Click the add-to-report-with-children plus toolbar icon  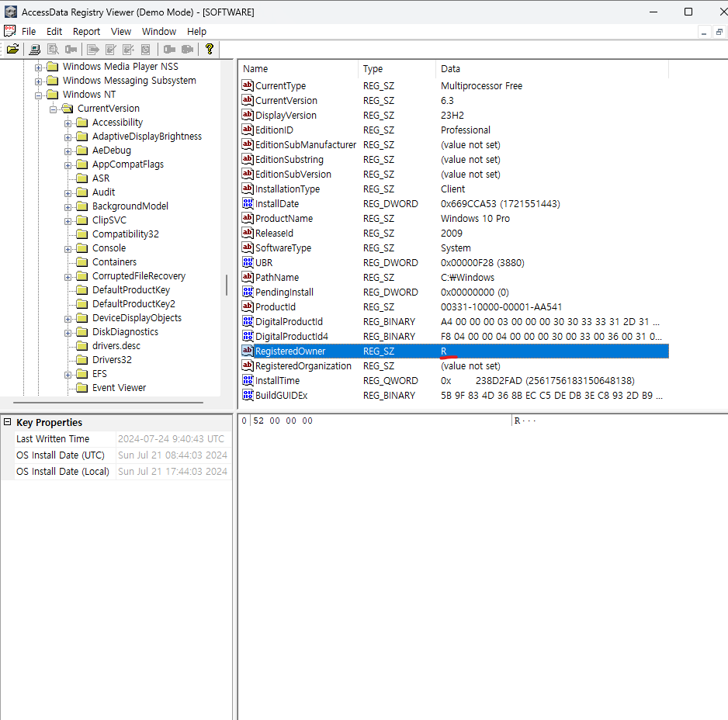coord(128,49)
